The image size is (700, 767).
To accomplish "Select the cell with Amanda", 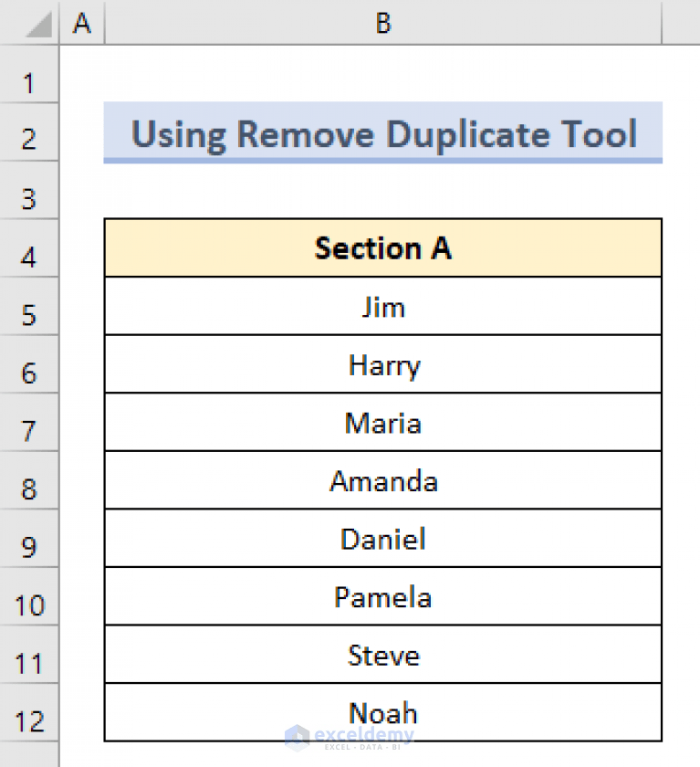I will (x=382, y=480).
